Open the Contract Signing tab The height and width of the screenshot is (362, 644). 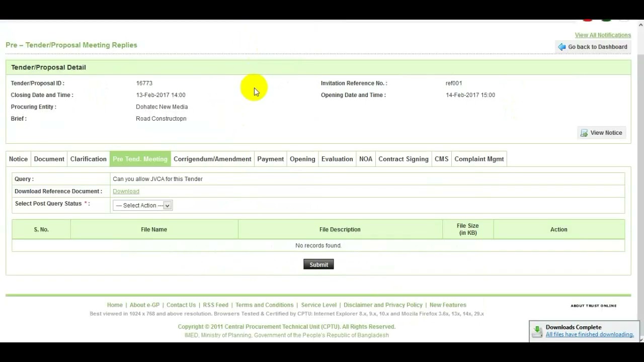coord(404,159)
